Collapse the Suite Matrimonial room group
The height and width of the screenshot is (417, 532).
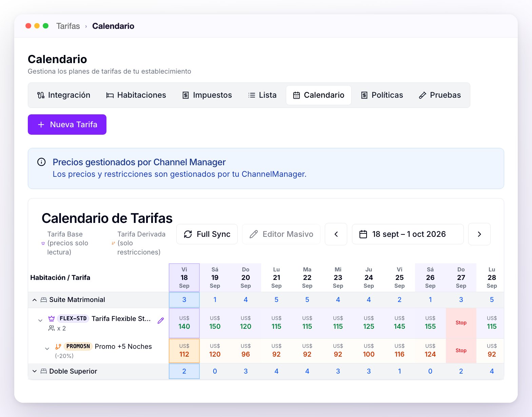[x=35, y=300]
